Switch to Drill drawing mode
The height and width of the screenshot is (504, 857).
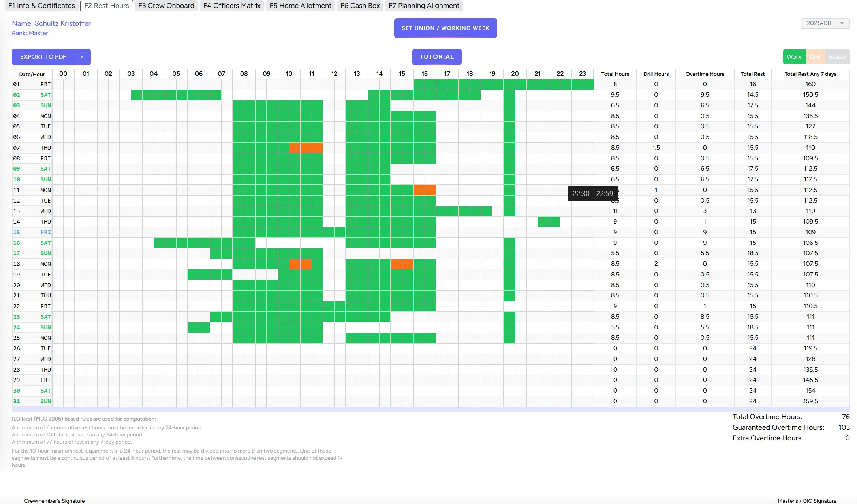point(816,56)
